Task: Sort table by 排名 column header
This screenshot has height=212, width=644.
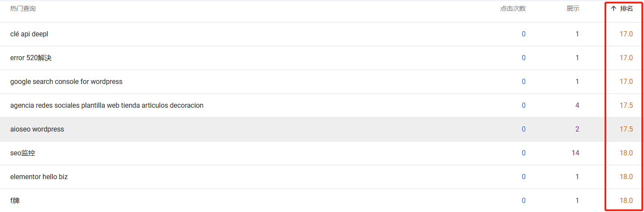Action: click(x=626, y=9)
